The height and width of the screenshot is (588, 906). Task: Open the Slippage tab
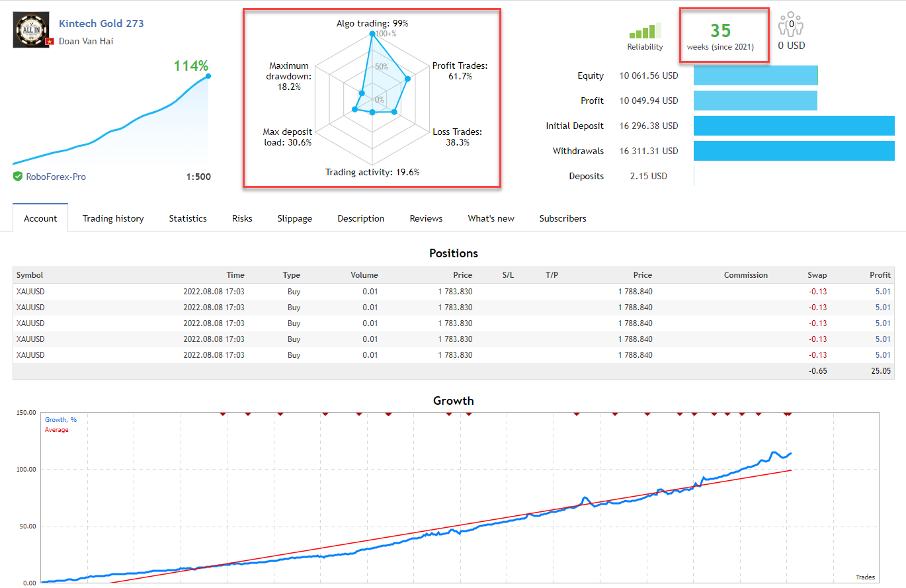pos(295,218)
